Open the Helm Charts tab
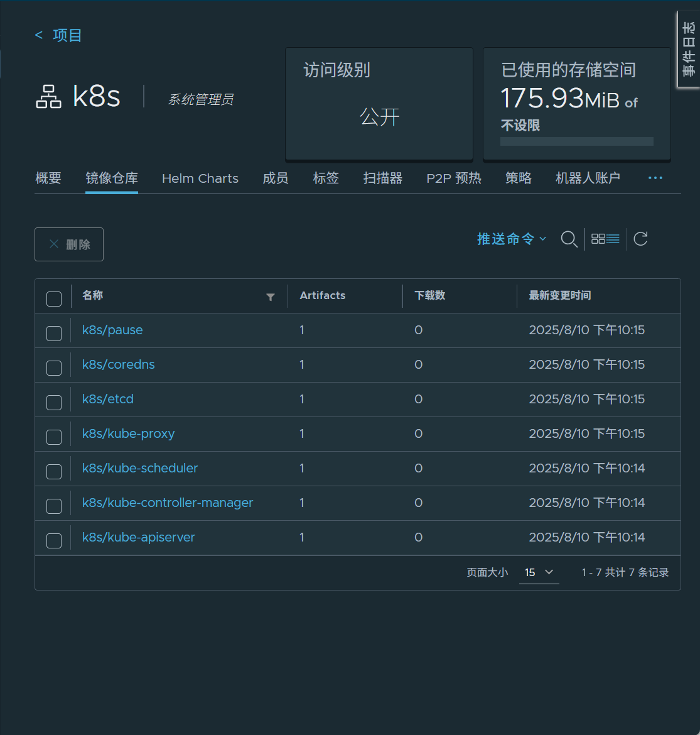This screenshot has width=700, height=735. (x=200, y=178)
